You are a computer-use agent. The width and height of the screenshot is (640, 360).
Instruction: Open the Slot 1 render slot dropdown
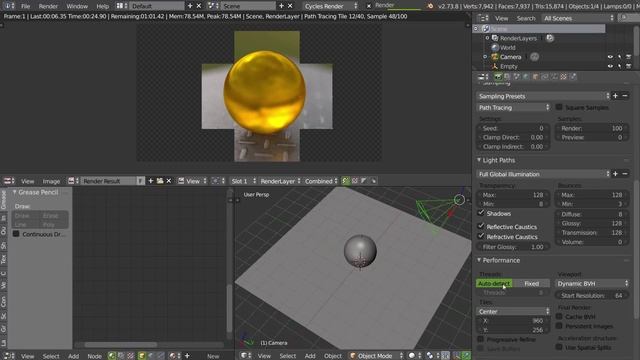pyautogui.click(x=243, y=181)
